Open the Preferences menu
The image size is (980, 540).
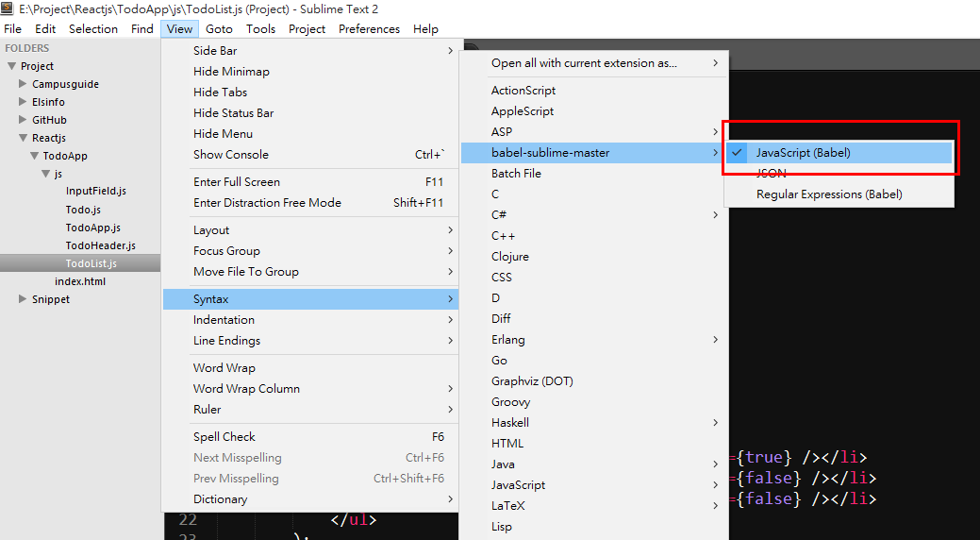(x=370, y=28)
